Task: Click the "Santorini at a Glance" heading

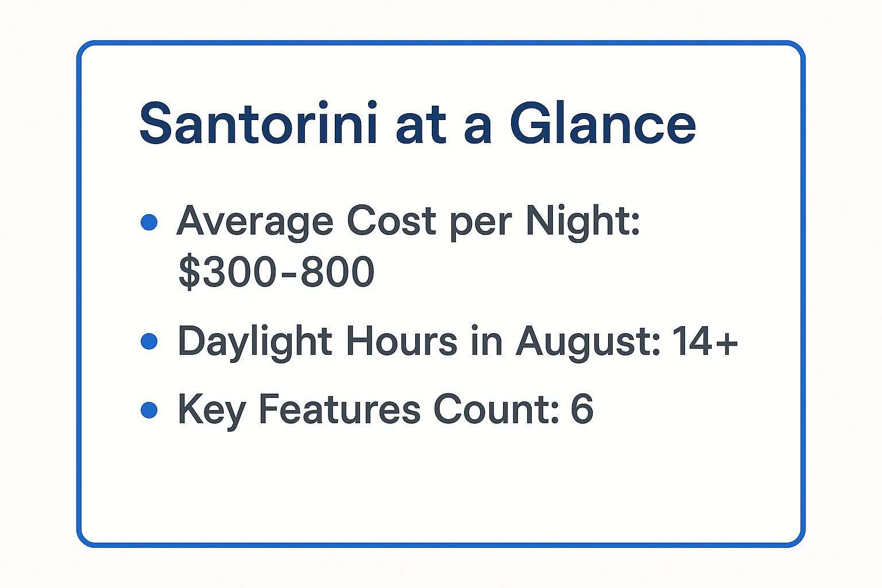Action: (417, 124)
